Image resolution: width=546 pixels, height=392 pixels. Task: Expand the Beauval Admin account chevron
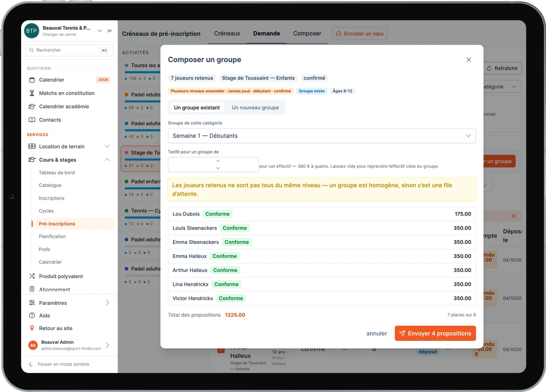pos(107,345)
